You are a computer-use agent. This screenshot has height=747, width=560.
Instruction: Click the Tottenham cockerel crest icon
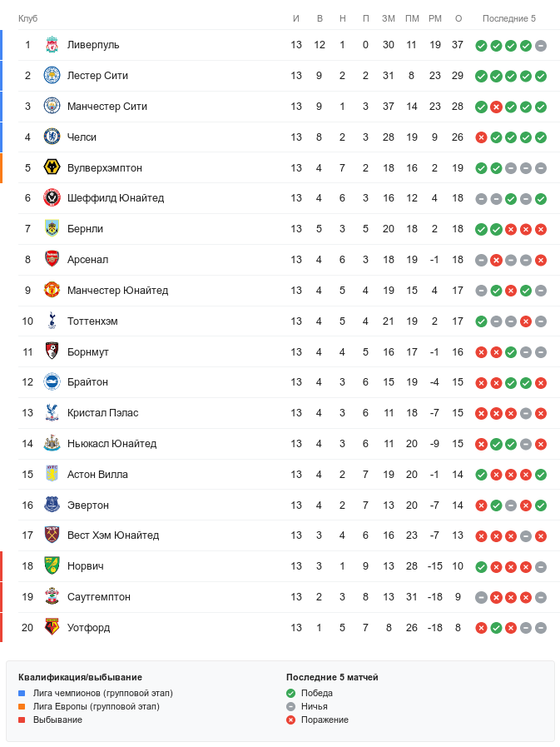(52, 321)
